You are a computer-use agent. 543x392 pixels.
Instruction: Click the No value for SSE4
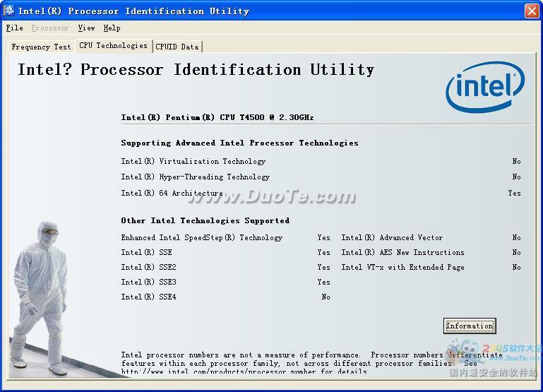coord(326,297)
